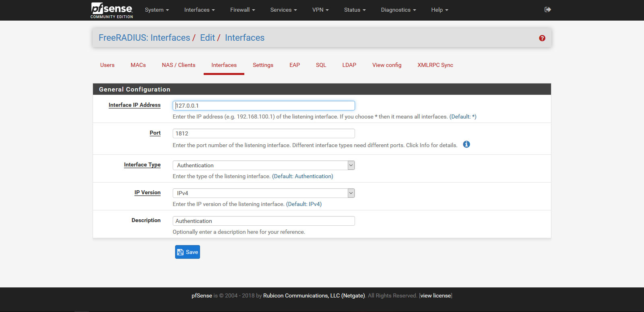The height and width of the screenshot is (312, 644).
Task: Switch to the SQL tab
Action: [321, 65]
